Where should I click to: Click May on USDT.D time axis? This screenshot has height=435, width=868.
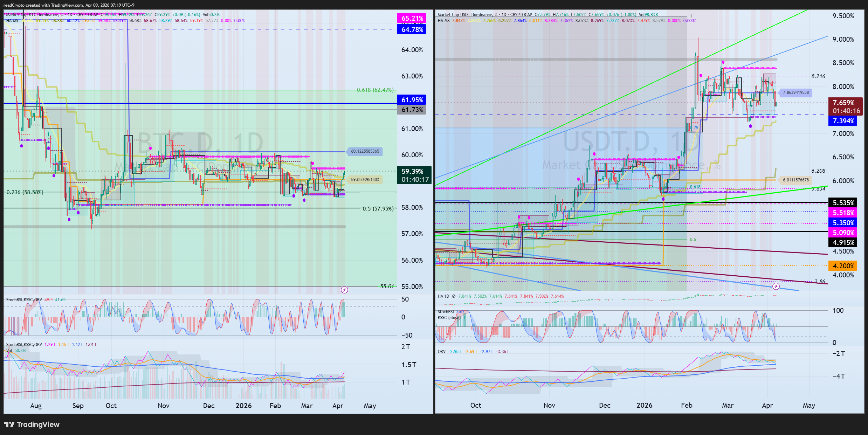[x=808, y=405]
